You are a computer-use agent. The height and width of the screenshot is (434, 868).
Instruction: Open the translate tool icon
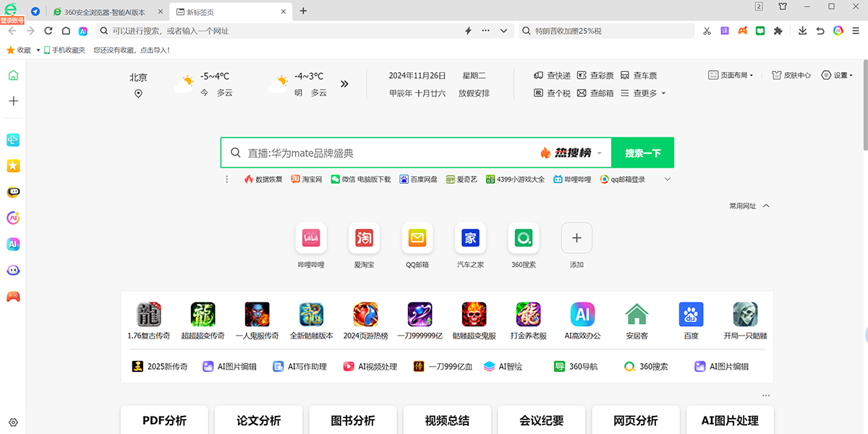click(x=724, y=30)
